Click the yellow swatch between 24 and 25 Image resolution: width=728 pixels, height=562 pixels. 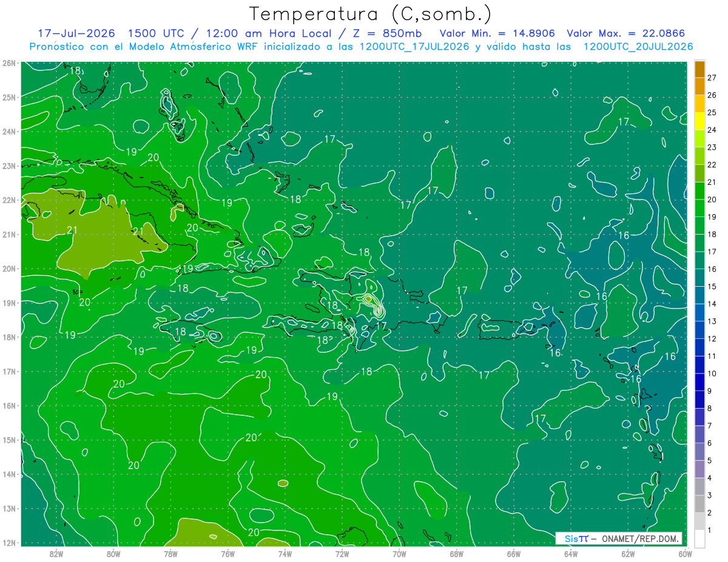point(699,121)
